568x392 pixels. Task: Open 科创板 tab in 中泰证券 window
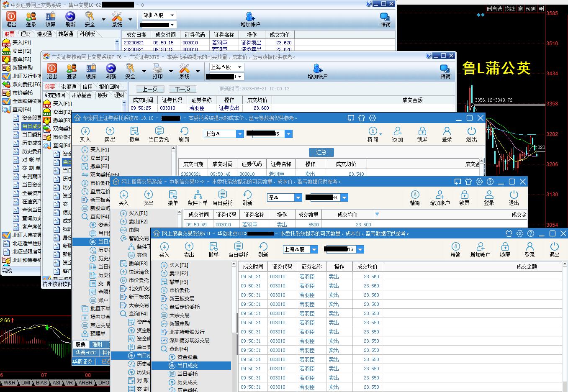(87, 34)
